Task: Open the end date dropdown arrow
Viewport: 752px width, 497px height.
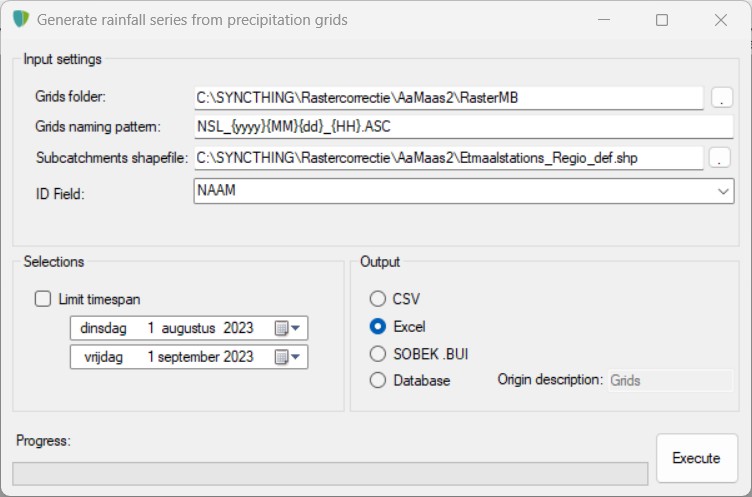Action: [299, 357]
